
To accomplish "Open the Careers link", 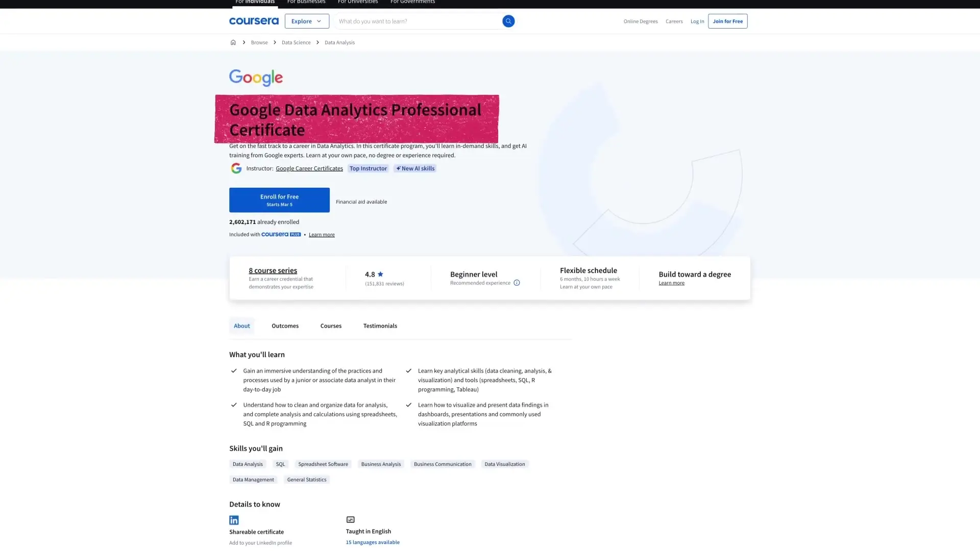I will [674, 21].
